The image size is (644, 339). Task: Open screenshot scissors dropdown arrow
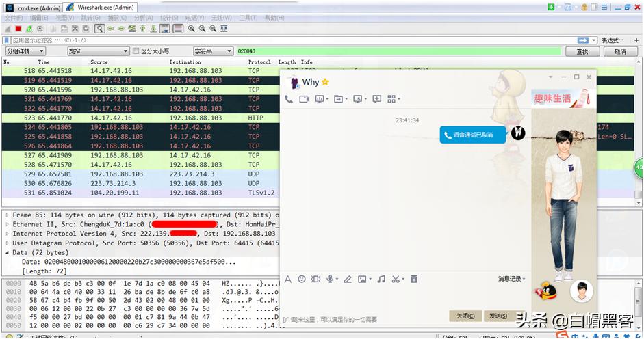403,280
